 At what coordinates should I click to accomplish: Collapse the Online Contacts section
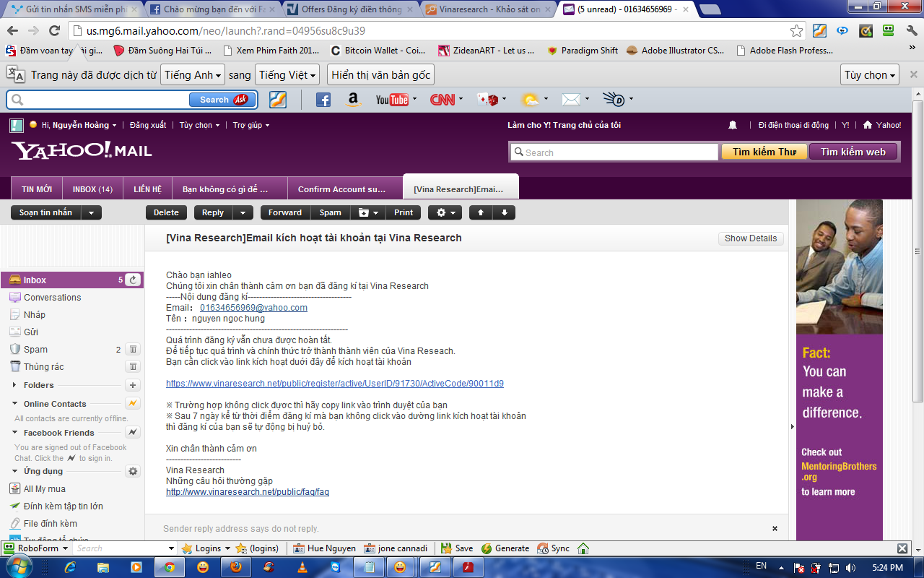point(14,404)
